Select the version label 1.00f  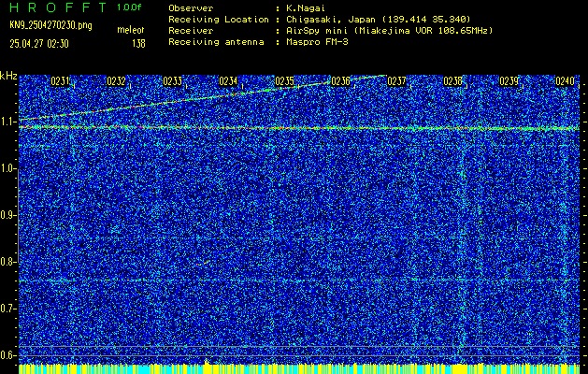pyautogui.click(x=129, y=7)
